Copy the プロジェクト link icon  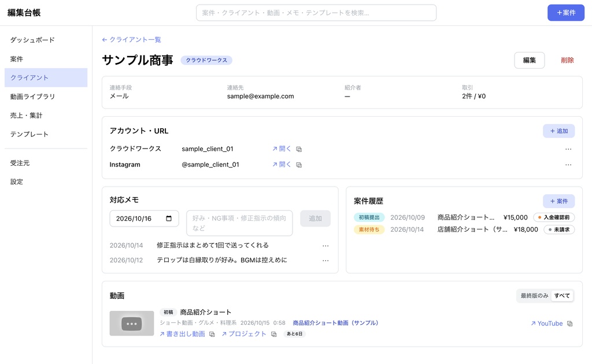[273, 334]
